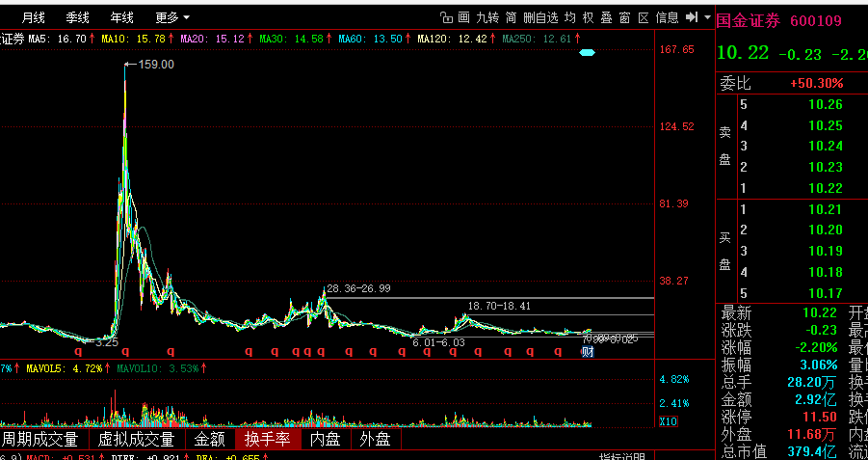Select the 金额 tab under volume chart

point(210,440)
